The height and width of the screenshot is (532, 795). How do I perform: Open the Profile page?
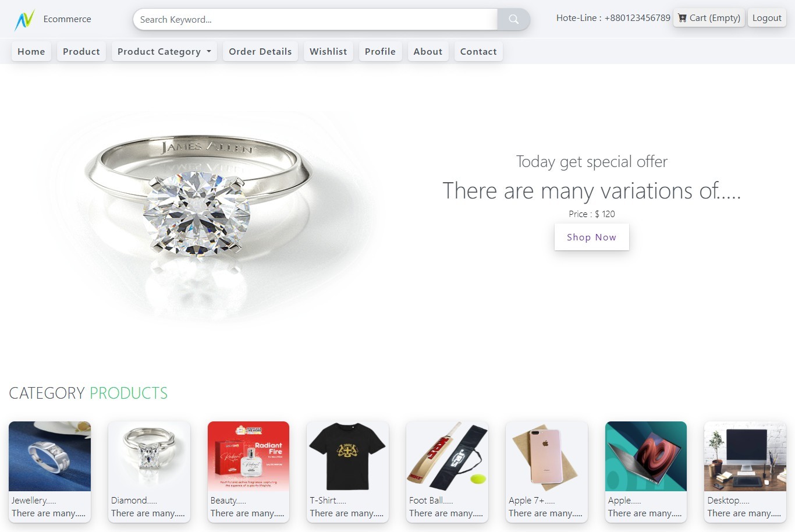click(x=380, y=51)
